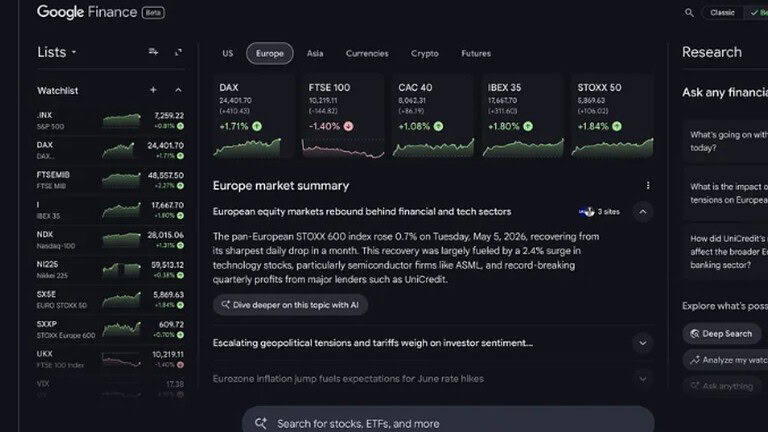Select the Europe tab

click(x=270, y=53)
